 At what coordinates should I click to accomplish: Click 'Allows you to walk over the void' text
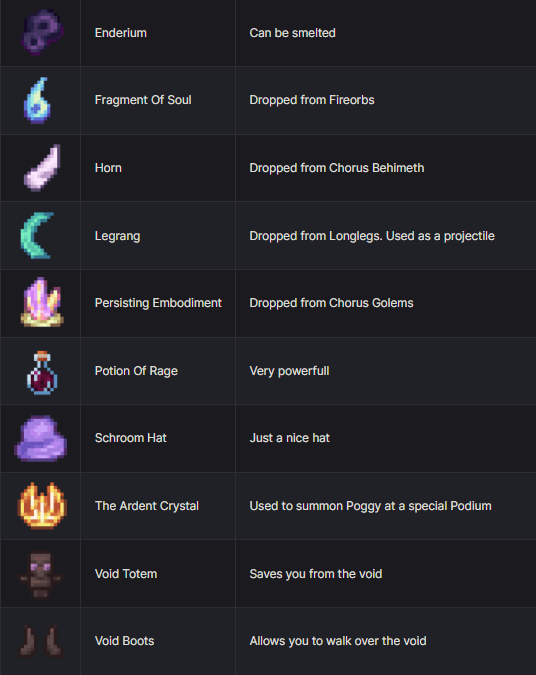(338, 641)
